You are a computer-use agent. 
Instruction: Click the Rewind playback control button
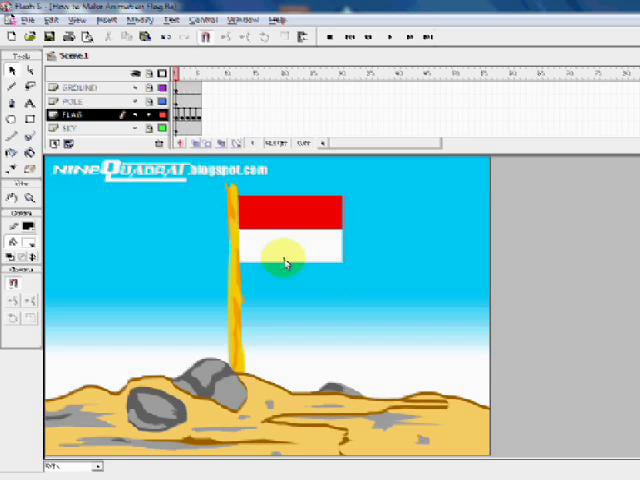(x=349, y=37)
